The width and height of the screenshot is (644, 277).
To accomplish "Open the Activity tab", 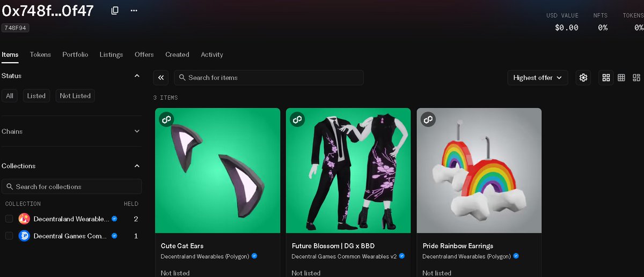I will pyautogui.click(x=212, y=55).
